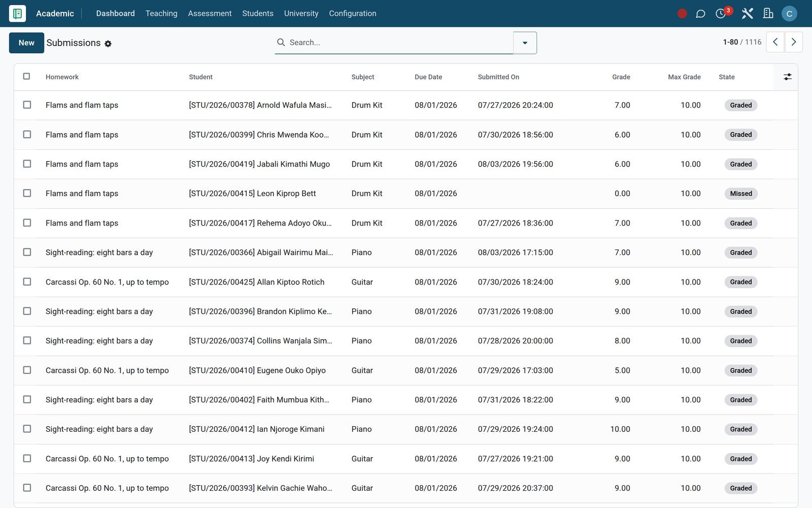
Task: Click the Academic app name
Action: tap(55, 14)
